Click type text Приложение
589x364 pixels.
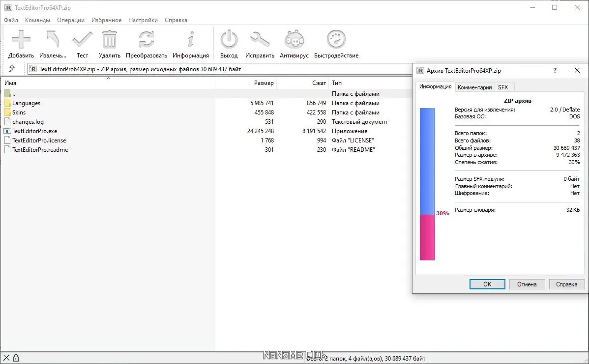click(350, 131)
